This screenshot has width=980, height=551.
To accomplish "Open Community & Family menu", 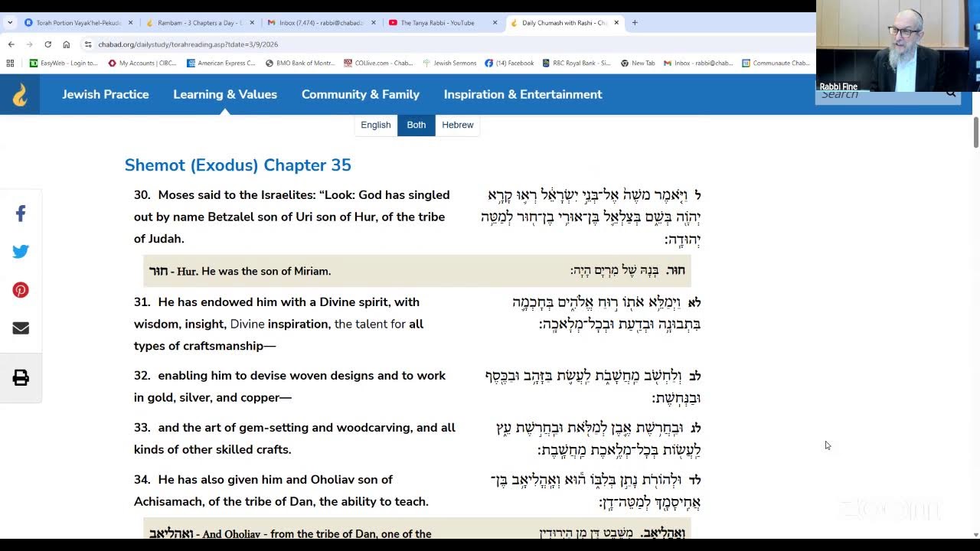I will (x=361, y=94).
